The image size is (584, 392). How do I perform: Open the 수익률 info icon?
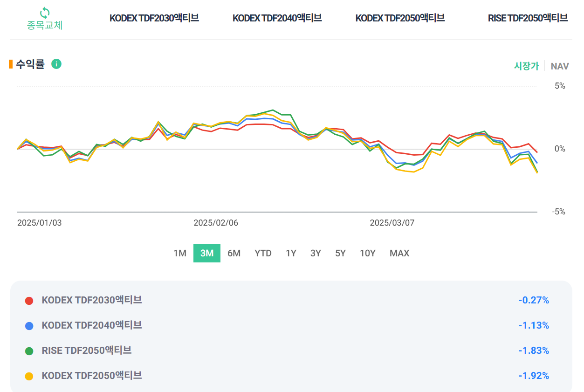(x=56, y=64)
